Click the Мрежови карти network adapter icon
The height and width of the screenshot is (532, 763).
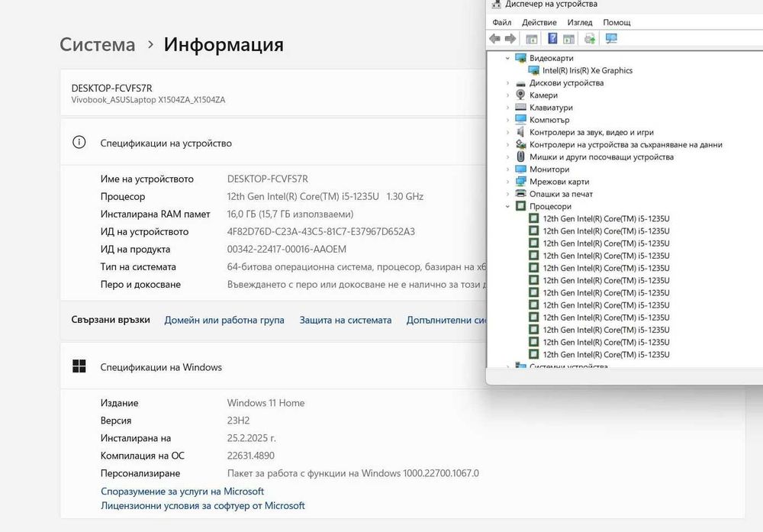520,182
